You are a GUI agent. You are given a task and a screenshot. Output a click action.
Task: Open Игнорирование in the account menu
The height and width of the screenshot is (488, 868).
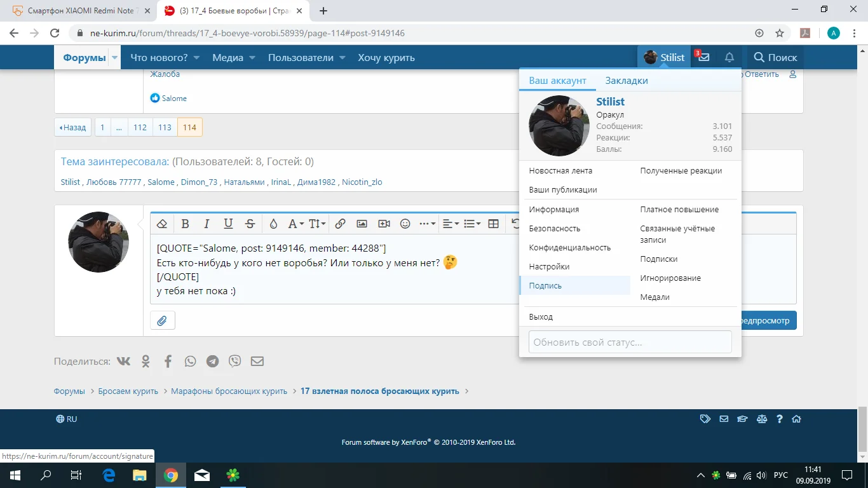tap(670, 278)
